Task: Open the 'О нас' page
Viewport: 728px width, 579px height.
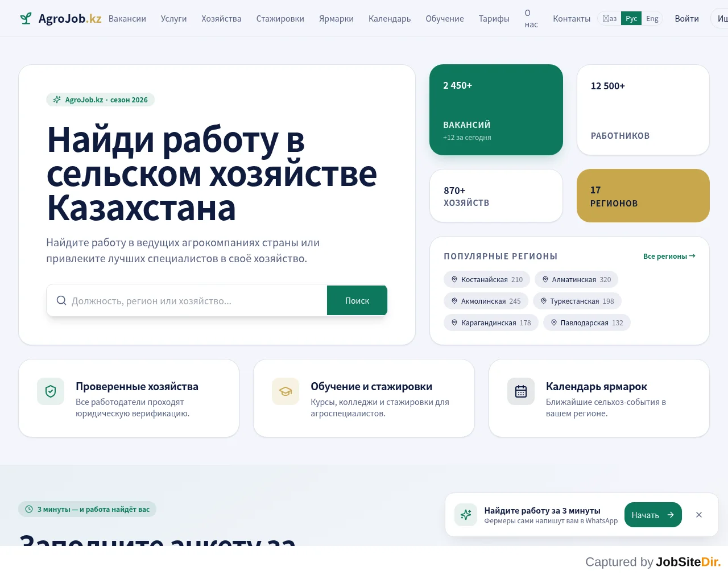Action: coord(531,19)
